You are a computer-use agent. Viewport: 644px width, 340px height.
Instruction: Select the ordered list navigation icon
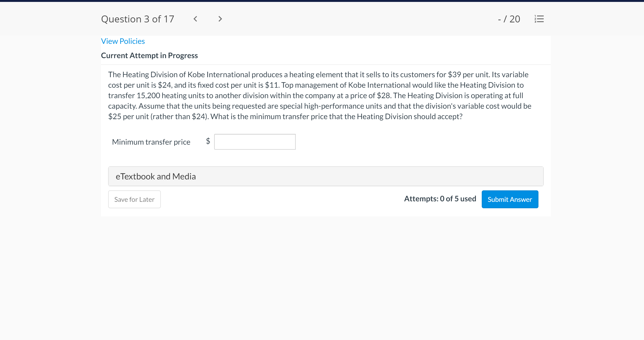coord(539,19)
